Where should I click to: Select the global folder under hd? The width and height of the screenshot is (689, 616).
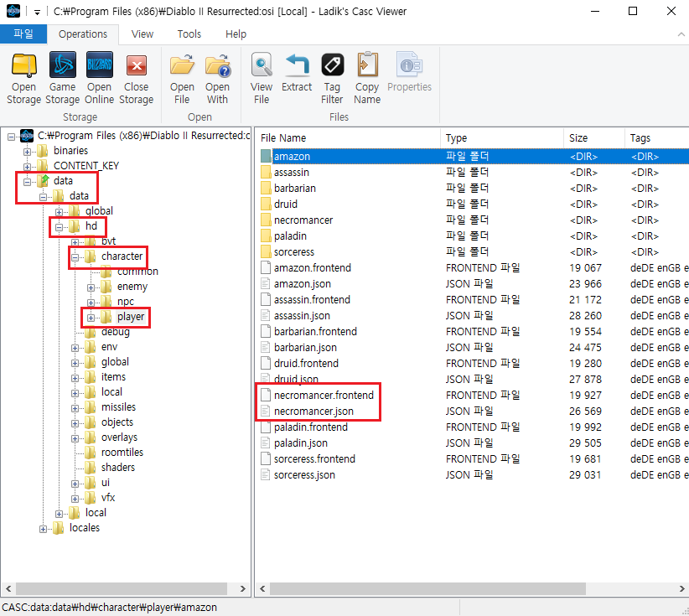[x=115, y=361]
